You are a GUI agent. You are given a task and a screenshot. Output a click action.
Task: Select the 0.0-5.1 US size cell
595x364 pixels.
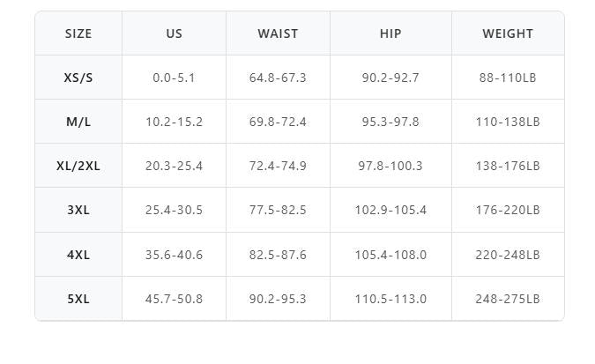tap(174, 78)
